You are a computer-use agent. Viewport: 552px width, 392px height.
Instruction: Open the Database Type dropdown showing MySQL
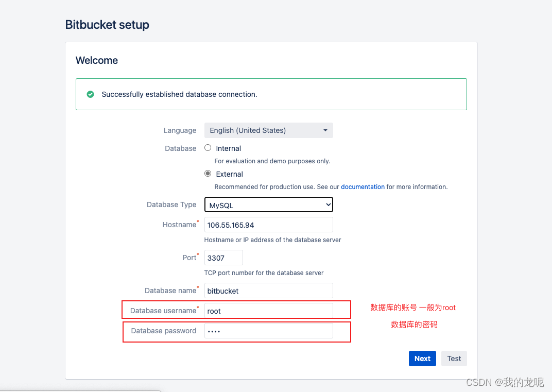coord(268,204)
